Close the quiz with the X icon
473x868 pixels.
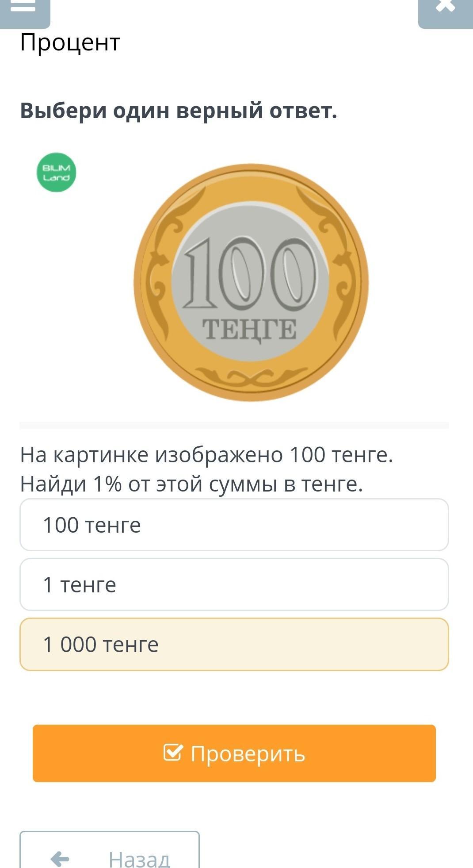point(445,9)
